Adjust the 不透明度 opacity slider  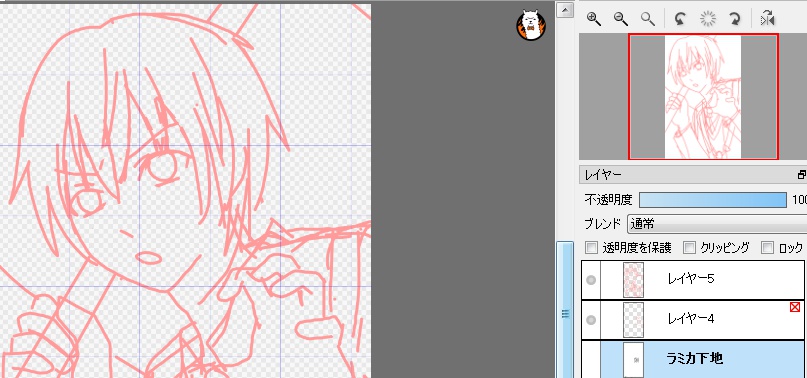click(x=713, y=200)
